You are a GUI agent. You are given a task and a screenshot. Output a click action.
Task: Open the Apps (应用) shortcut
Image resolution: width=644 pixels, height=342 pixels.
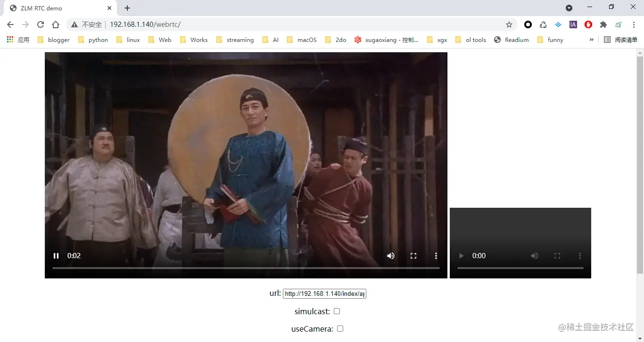[x=18, y=40]
